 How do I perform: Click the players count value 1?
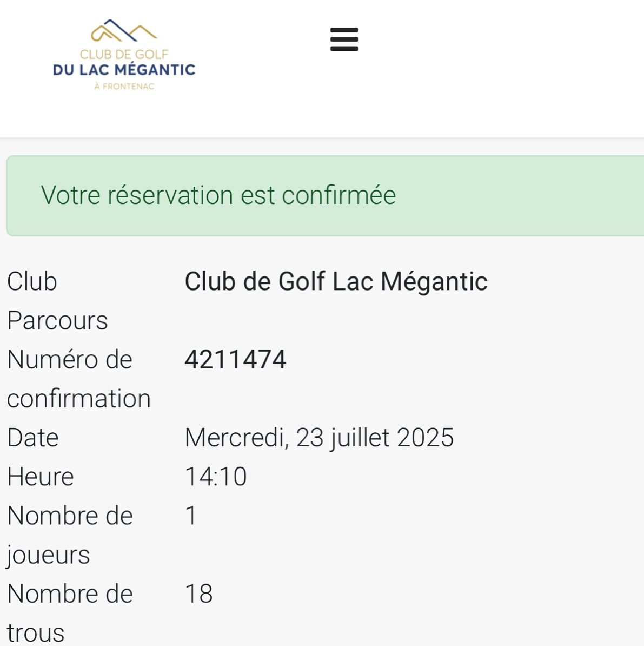pyautogui.click(x=191, y=516)
